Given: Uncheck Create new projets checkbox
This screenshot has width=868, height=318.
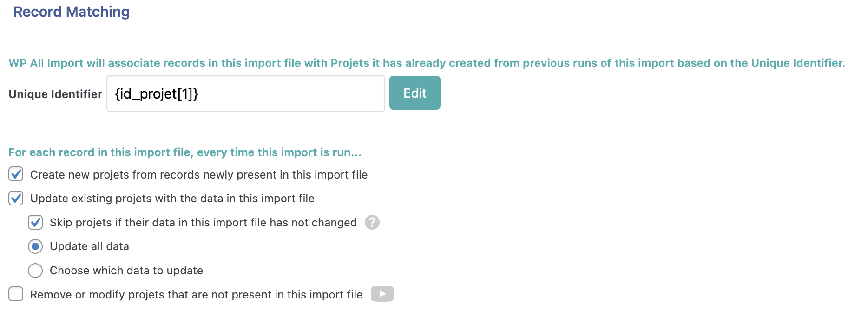Looking at the screenshot, I should [16, 174].
